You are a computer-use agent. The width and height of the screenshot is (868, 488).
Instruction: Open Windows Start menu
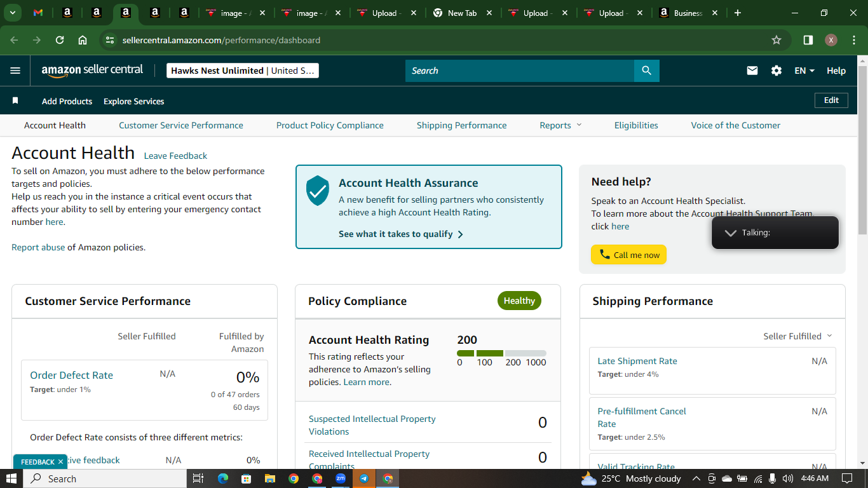click(11, 478)
